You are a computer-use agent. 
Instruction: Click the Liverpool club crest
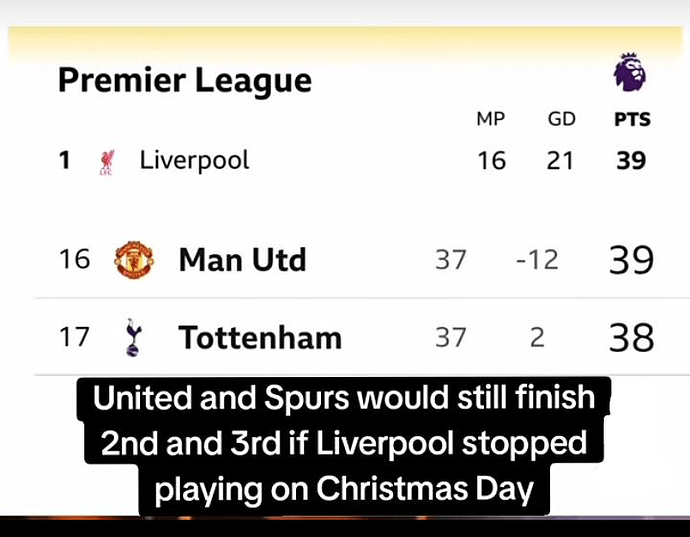pyautogui.click(x=106, y=162)
